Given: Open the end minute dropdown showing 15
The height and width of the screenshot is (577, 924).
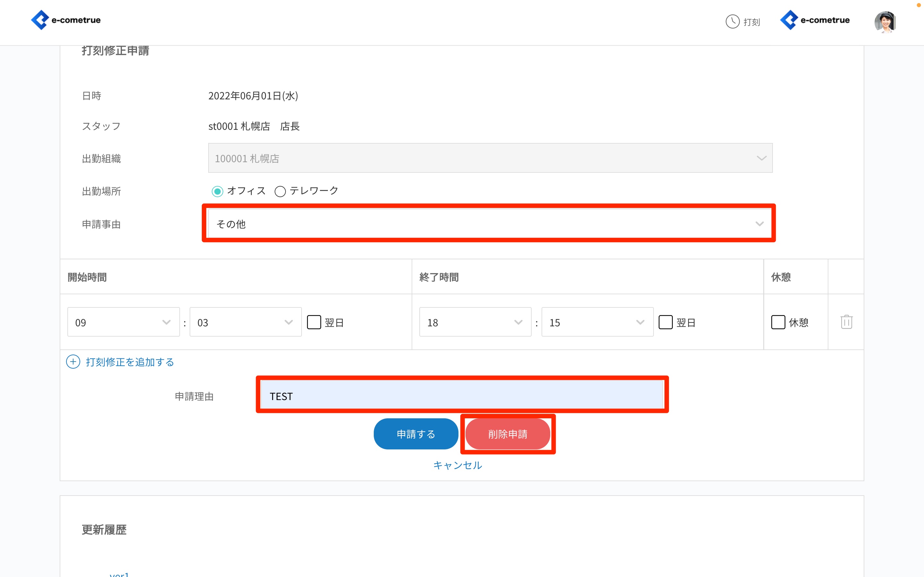Looking at the screenshot, I should [597, 322].
